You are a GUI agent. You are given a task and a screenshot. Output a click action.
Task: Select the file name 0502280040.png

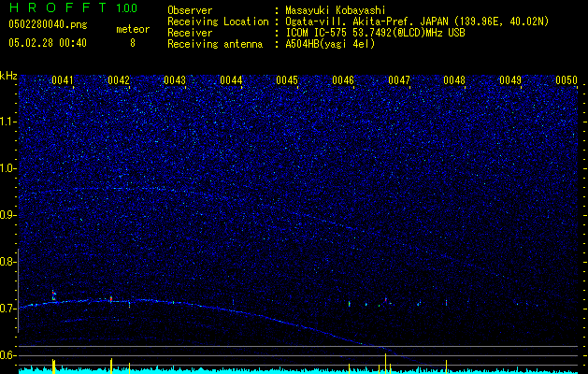(48, 24)
